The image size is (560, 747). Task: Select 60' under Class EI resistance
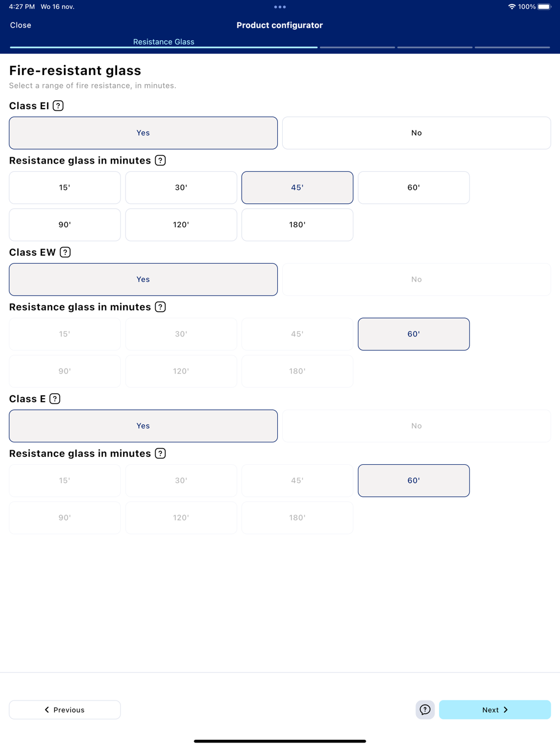click(413, 188)
